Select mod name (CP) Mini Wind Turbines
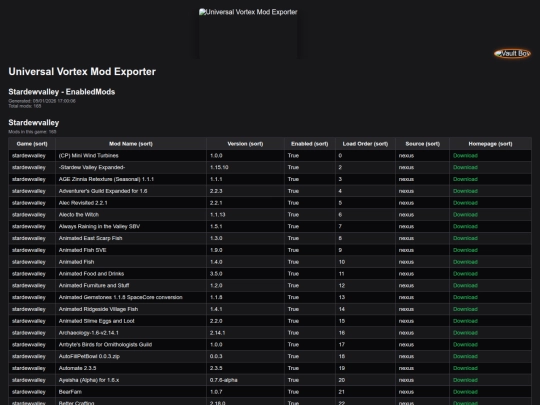Image resolution: width=540 pixels, height=405 pixels. (x=89, y=156)
